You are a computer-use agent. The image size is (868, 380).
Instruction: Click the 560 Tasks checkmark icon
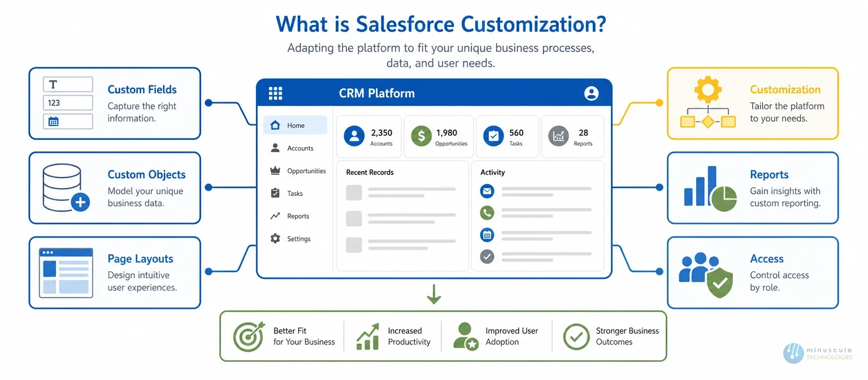[x=493, y=136]
